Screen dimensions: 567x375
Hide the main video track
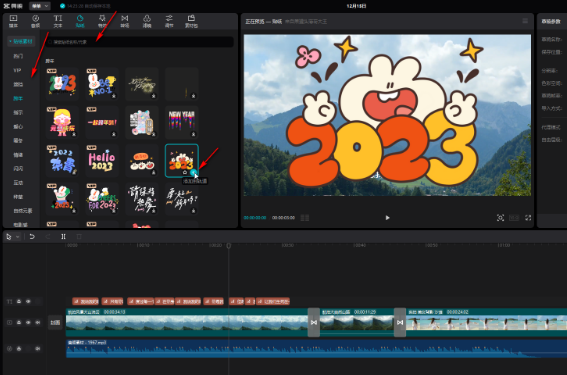tap(28, 322)
